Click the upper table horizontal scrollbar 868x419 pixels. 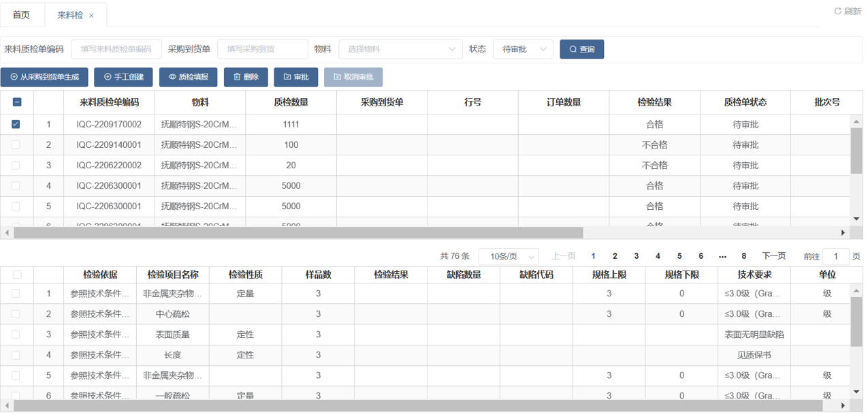(298, 232)
